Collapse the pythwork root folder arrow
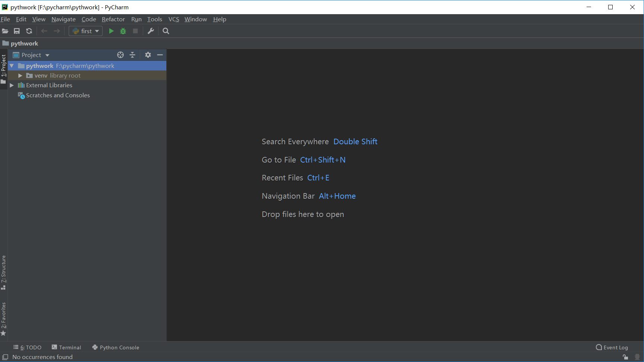 12,66
